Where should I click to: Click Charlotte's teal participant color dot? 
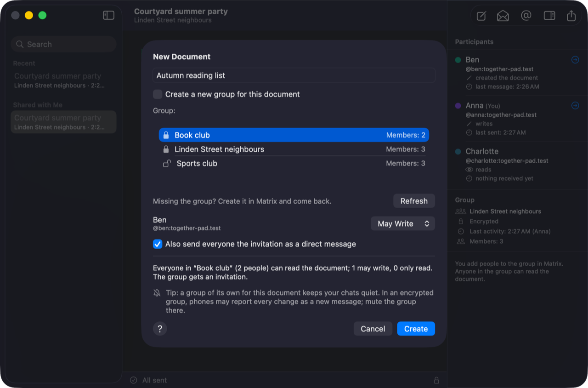click(458, 151)
